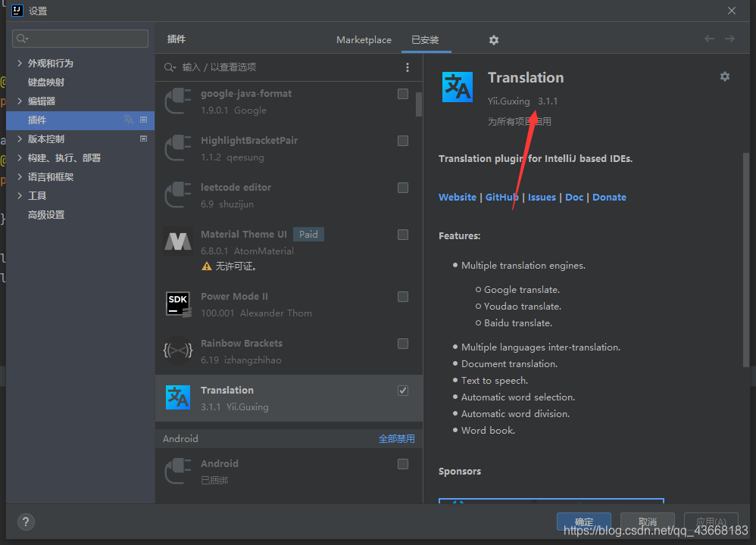Open the Doc link

[x=574, y=197]
